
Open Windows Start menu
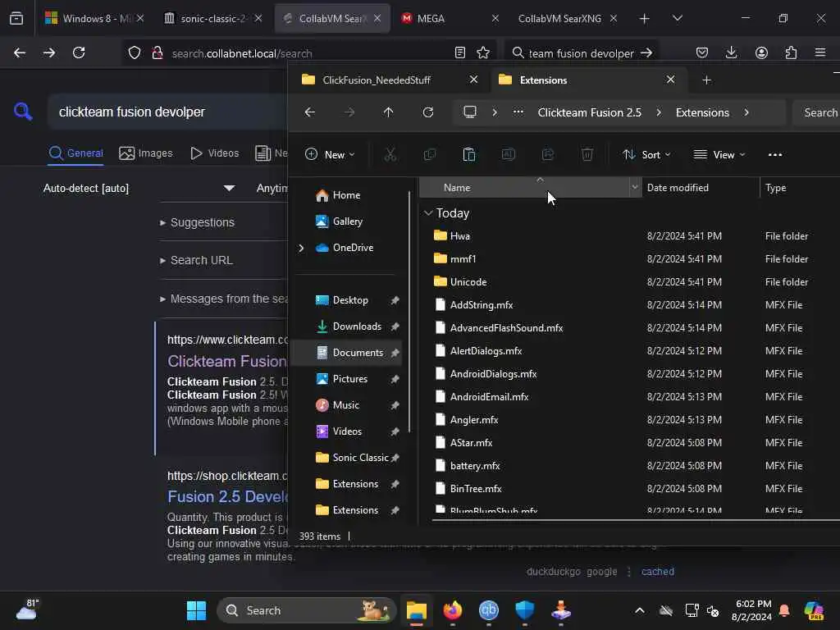pyautogui.click(x=197, y=610)
